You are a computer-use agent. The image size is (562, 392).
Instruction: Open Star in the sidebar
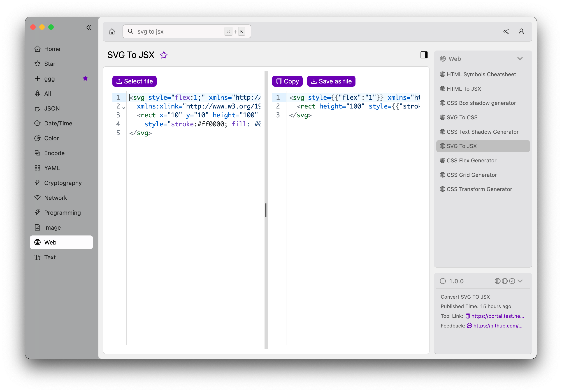pos(61,64)
